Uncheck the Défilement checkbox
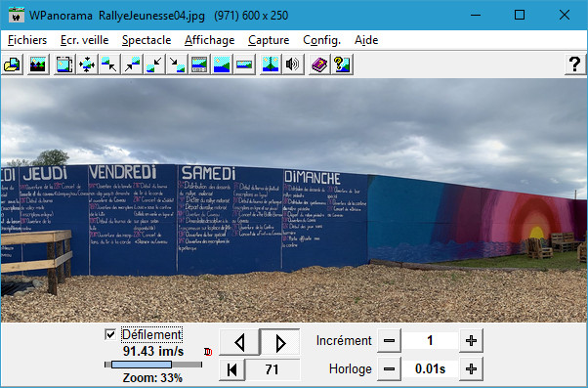 coord(110,334)
